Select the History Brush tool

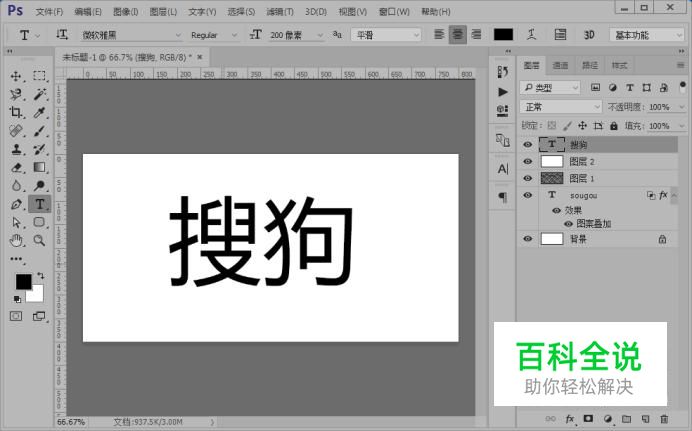pyautogui.click(x=39, y=149)
